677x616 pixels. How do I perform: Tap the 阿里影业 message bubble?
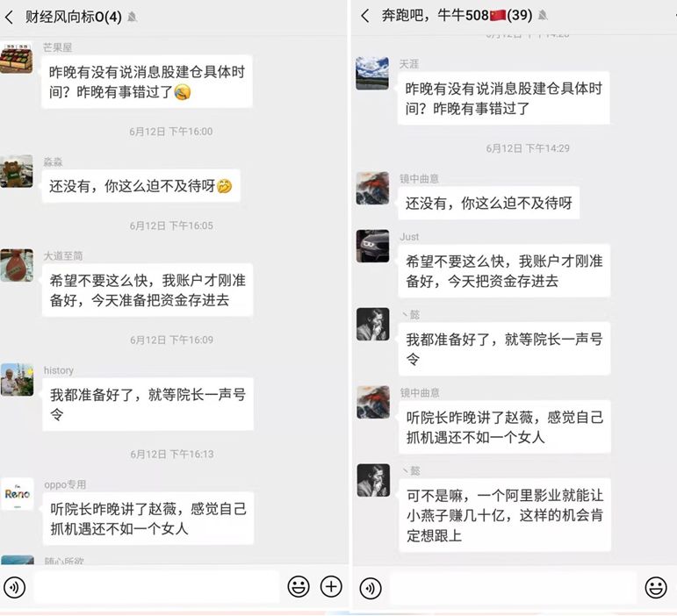tap(505, 515)
